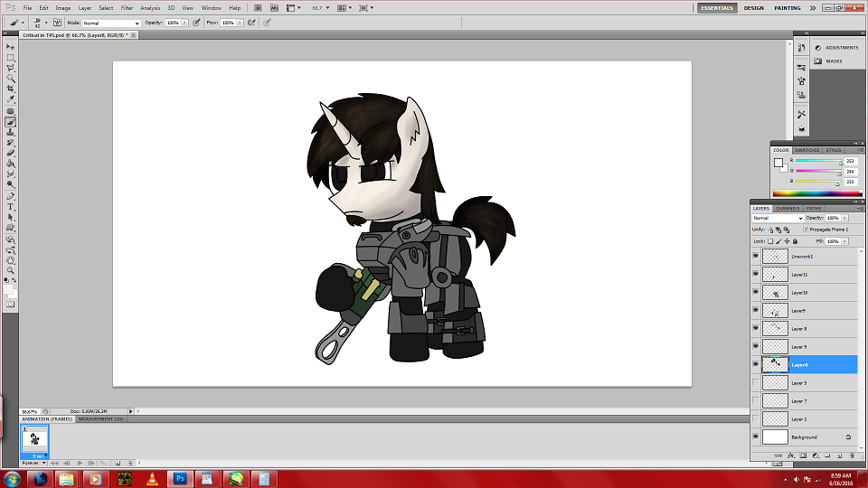This screenshot has width=868, height=488.
Task: Toggle Quick Mask mode
Action: [x=11, y=305]
